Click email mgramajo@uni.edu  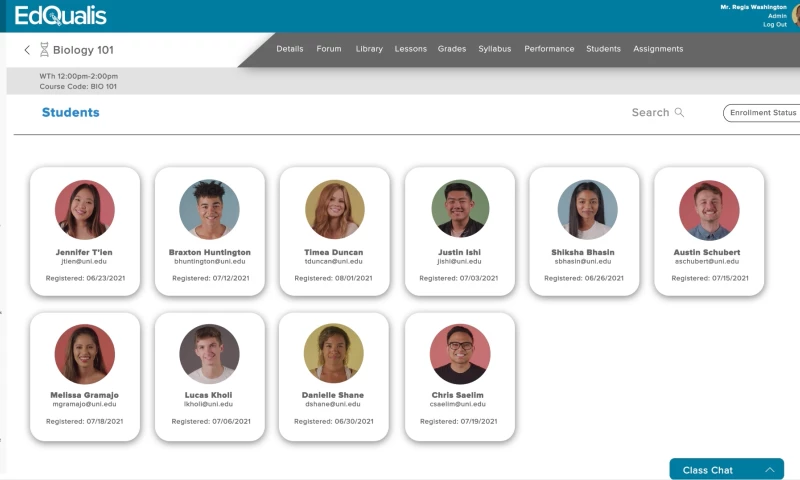[x=84, y=404]
